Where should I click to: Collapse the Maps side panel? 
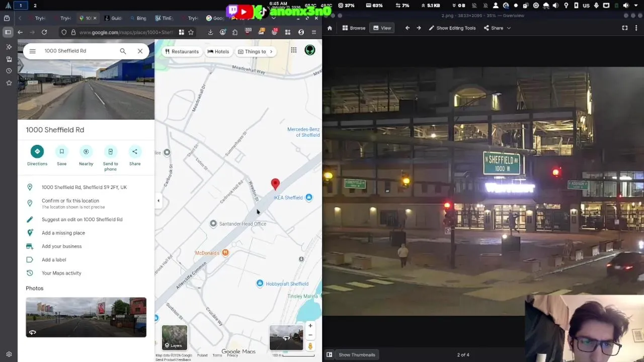pos(158,201)
